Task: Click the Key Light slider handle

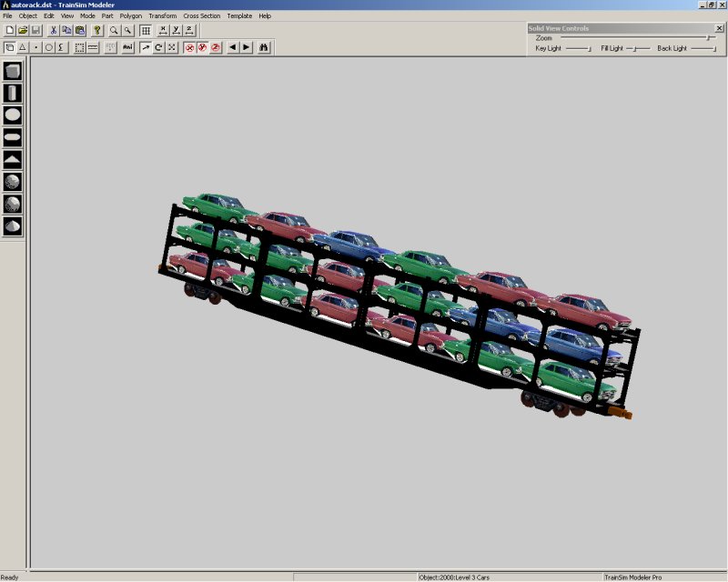Action: [x=589, y=48]
